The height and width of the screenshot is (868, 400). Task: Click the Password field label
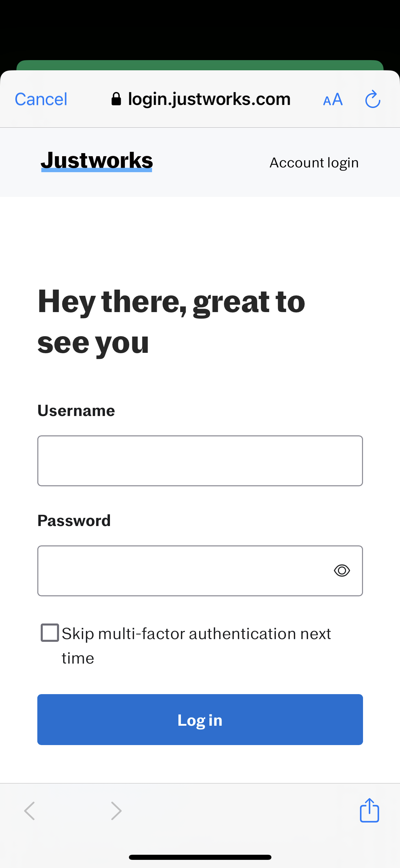[x=74, y=521]
